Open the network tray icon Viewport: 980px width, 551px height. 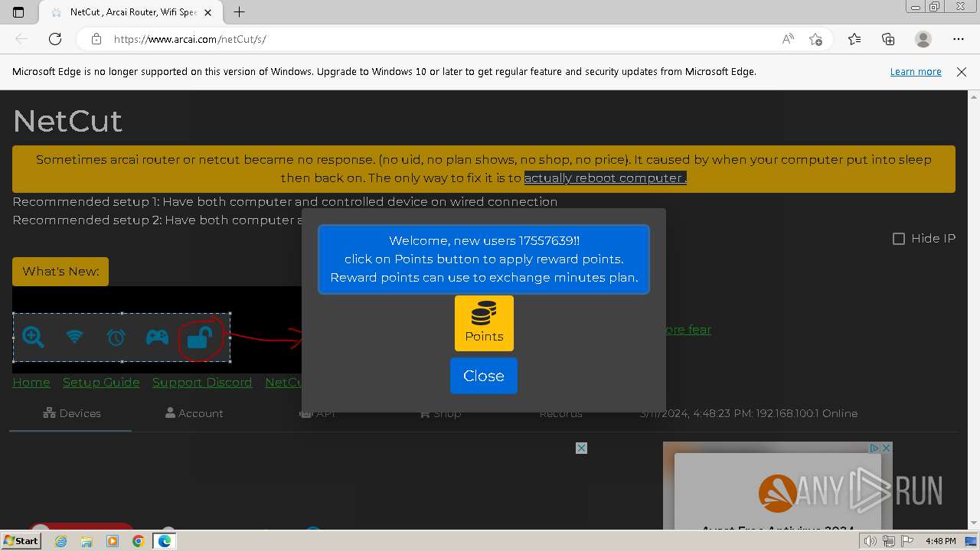tap(889, 541)
